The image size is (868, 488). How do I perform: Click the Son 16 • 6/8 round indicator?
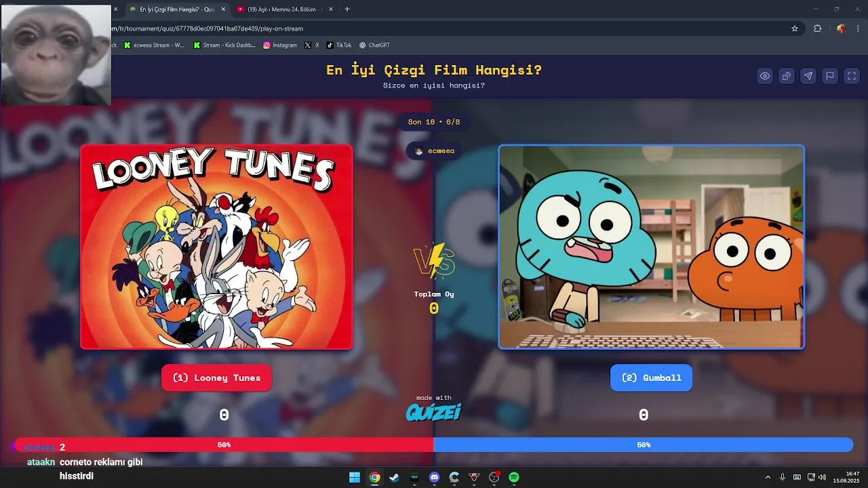[x=434, y=122]
